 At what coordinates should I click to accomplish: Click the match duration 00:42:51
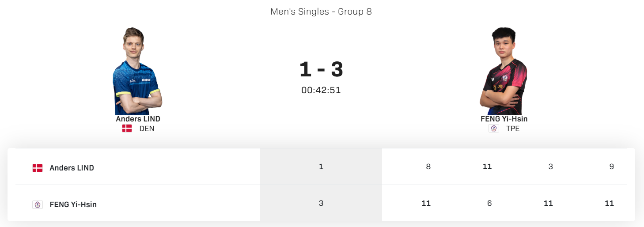click(x=321, y=90)
